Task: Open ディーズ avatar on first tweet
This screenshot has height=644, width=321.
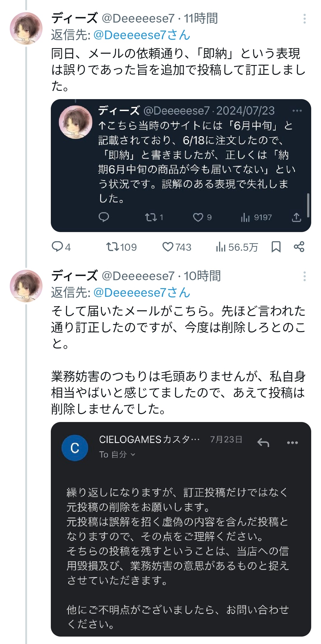Action: point(26,28)
